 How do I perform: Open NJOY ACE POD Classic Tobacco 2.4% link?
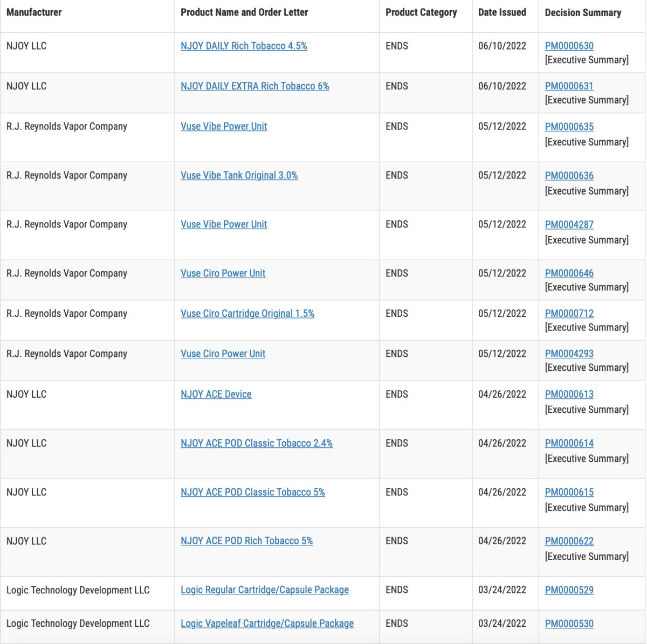coord(257,444)
